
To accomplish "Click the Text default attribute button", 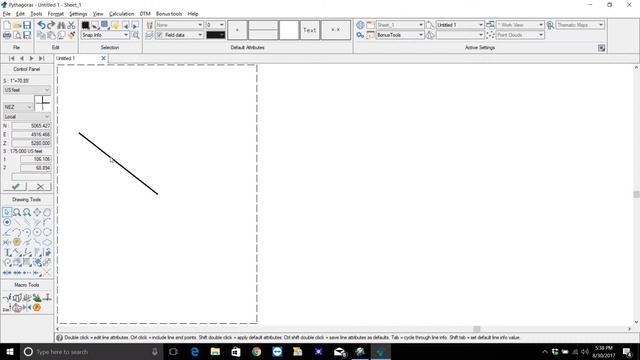I will [x=310, y=30].
